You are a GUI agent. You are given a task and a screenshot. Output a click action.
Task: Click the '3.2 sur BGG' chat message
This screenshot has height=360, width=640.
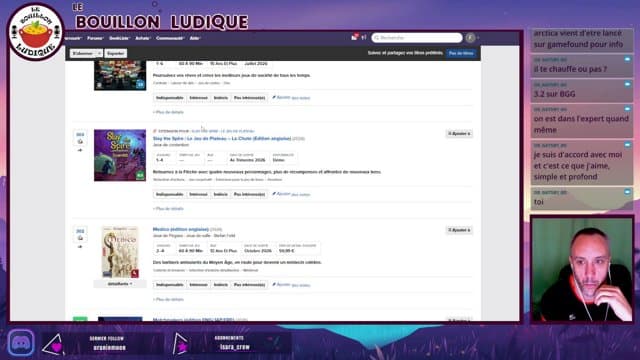pyautogui.click(x=582, y=90)
